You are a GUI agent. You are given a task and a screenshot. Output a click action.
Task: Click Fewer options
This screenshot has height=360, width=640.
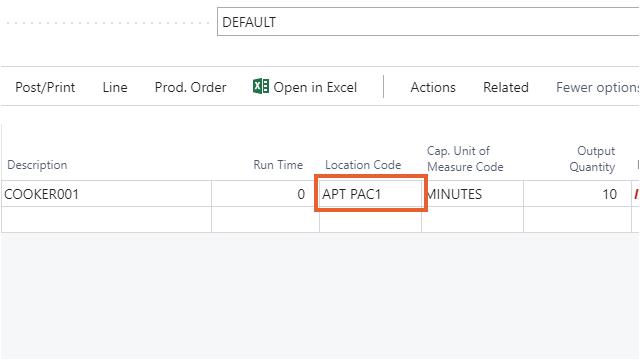598,87
